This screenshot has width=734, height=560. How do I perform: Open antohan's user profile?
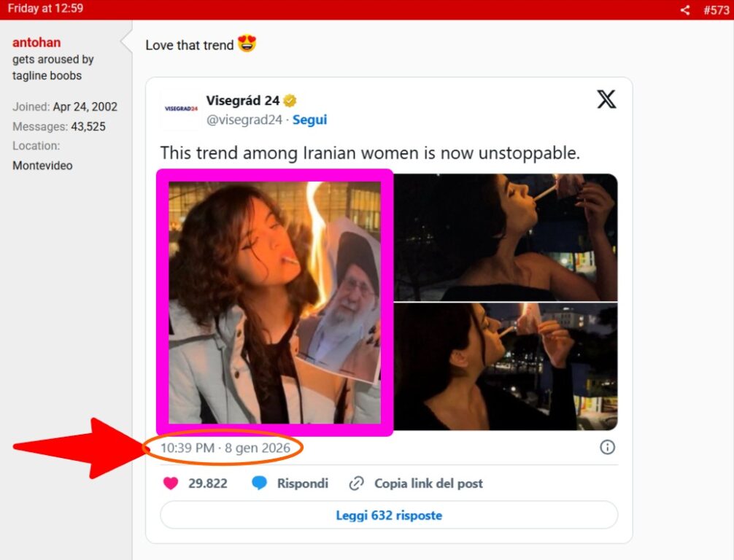pos(36,43)
